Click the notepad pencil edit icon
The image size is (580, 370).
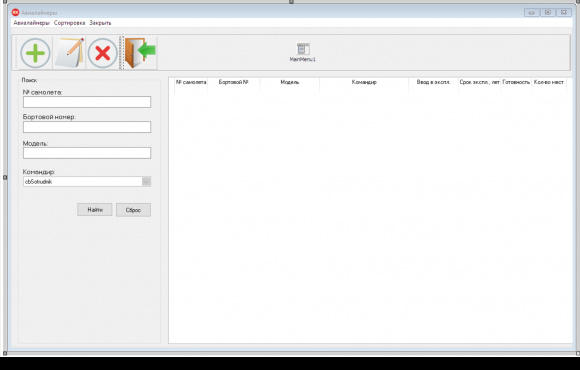[70, 53]
